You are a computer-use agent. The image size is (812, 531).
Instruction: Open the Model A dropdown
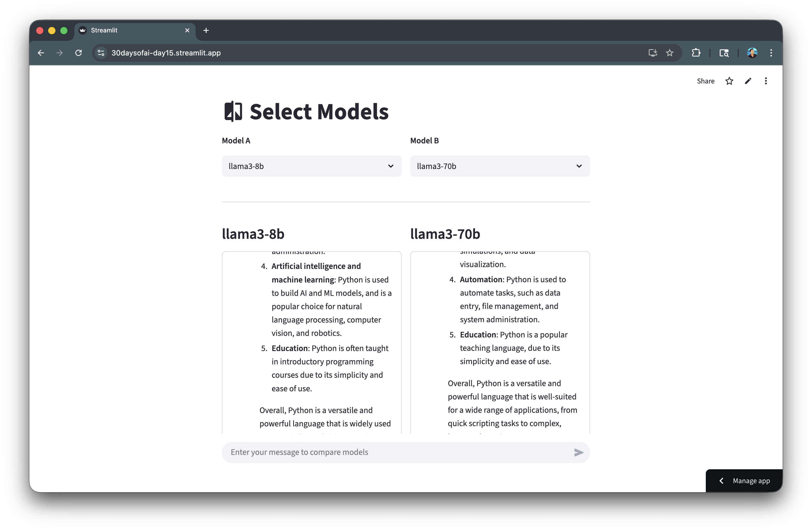312,166
